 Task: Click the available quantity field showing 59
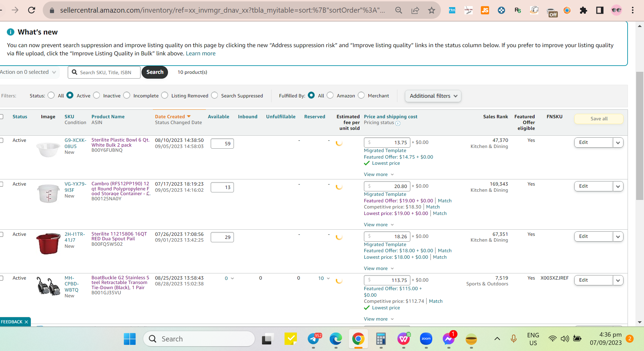click(222, 144)
